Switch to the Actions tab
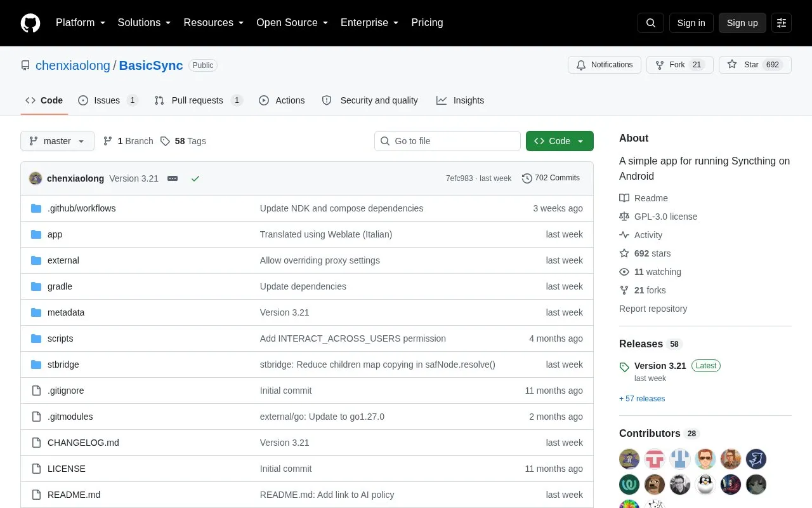 coord(282,100)
